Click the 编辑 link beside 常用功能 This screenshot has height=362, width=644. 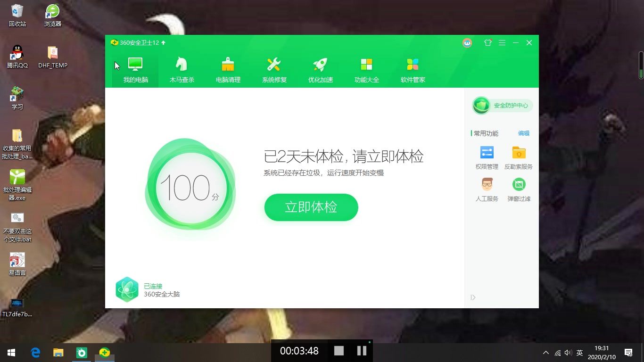click(523, 133)
